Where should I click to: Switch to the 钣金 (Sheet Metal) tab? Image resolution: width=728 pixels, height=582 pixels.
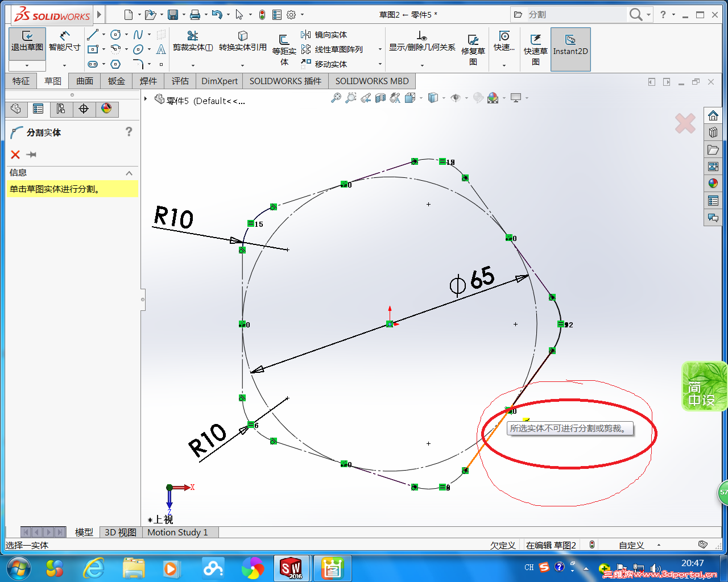pos(117,81)
